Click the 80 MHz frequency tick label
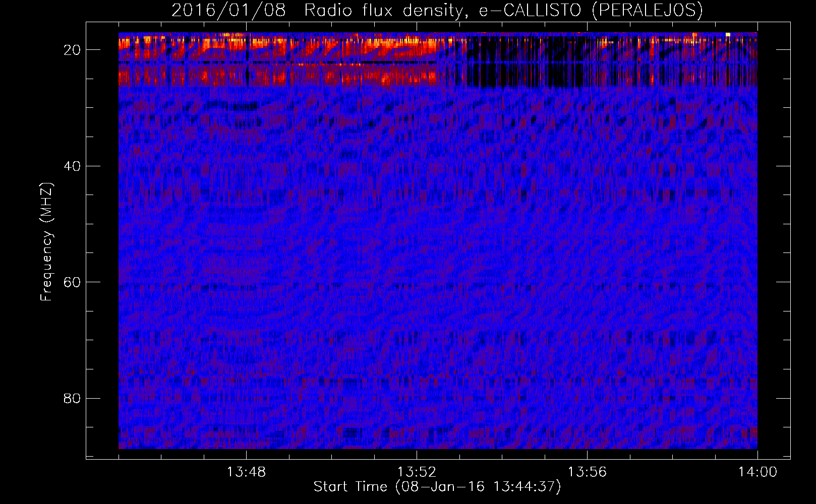Image resolution: width=816 pixels, height=504 pixels. coord(72,399)
